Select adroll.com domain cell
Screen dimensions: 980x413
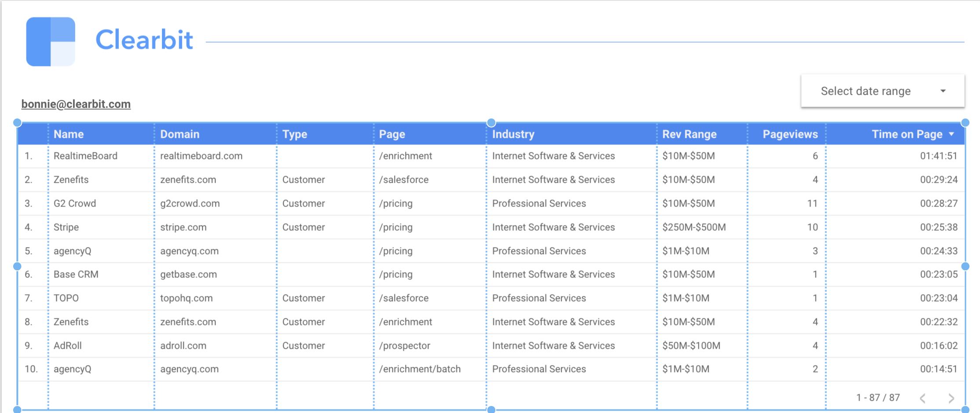(183, 346)
